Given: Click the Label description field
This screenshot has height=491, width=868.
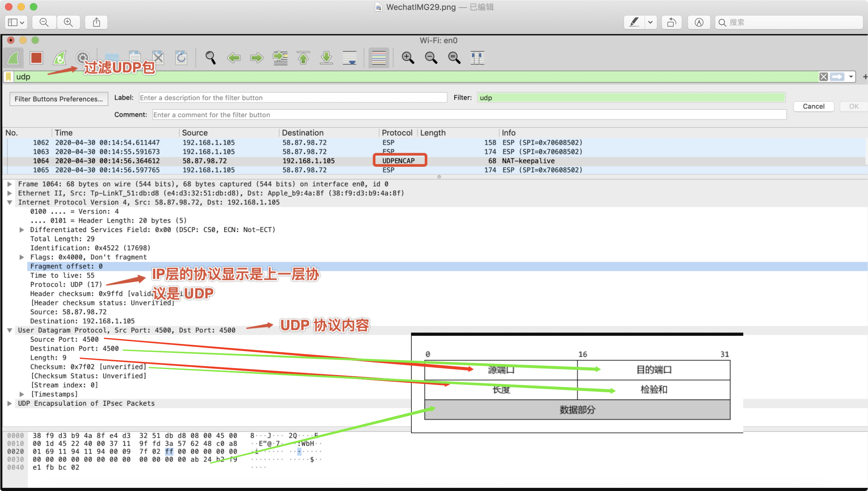Looking at the screenshot, I should coord(293,98).
